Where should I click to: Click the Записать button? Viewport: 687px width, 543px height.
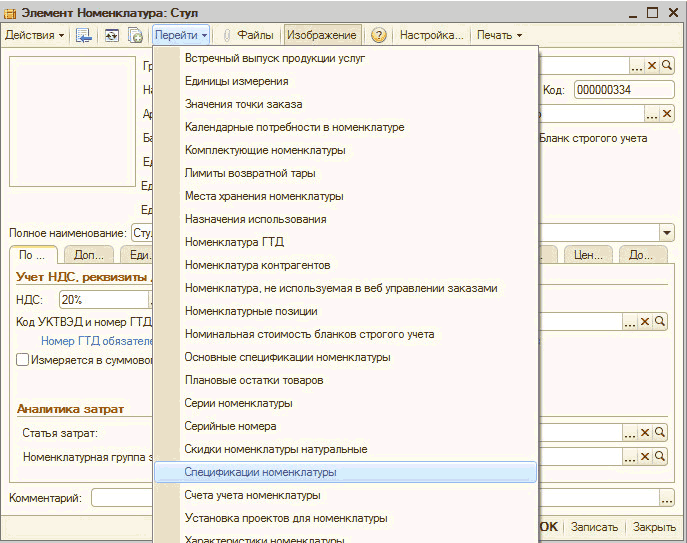coord(595,527)
